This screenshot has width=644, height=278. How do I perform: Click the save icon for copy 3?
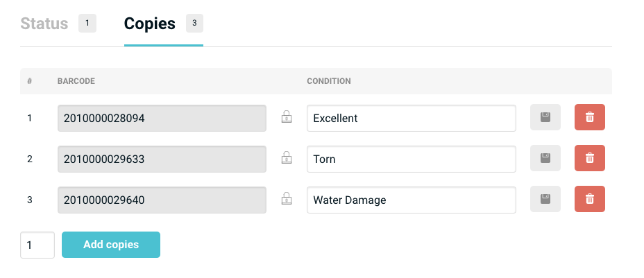pyautogui.click(x=545, y=200)
